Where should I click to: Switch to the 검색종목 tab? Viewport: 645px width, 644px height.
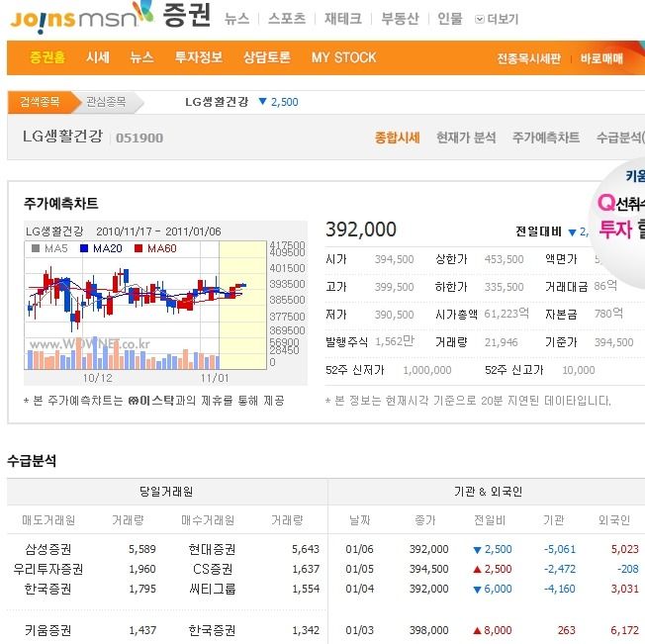[x=40, y=102]
